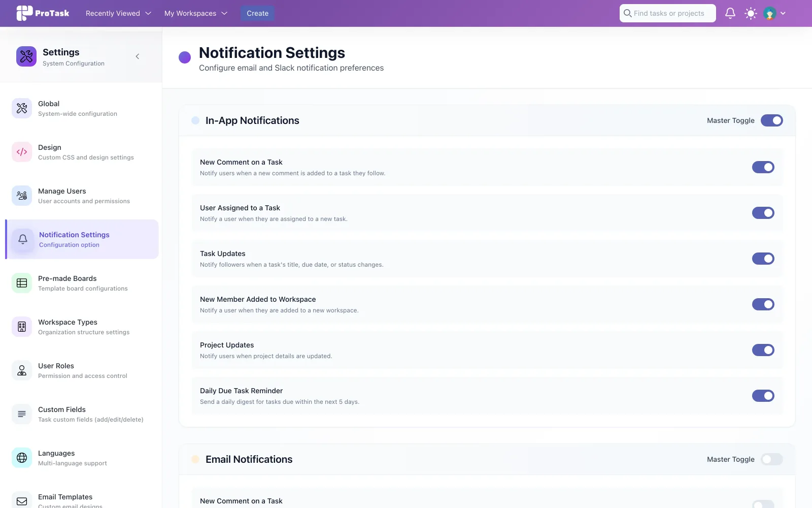The width and height of the screenshot is (812, 508).
Task: Expand the Recently Viewed dropdown
Action: [118, 13]
